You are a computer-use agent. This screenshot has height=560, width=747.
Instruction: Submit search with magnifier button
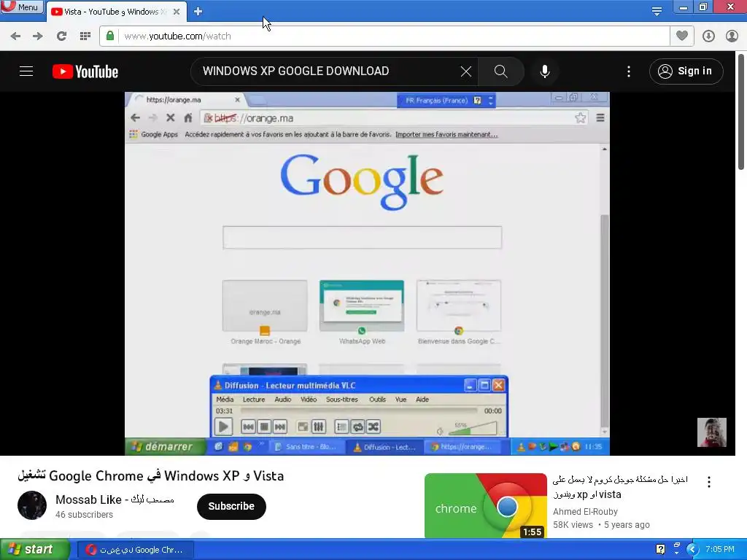pos(500,71)
